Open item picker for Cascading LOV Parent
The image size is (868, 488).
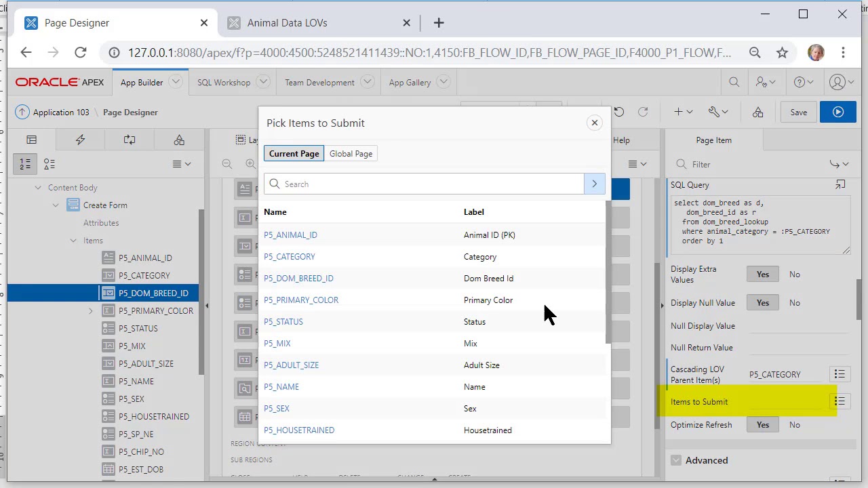click(840, 374)
